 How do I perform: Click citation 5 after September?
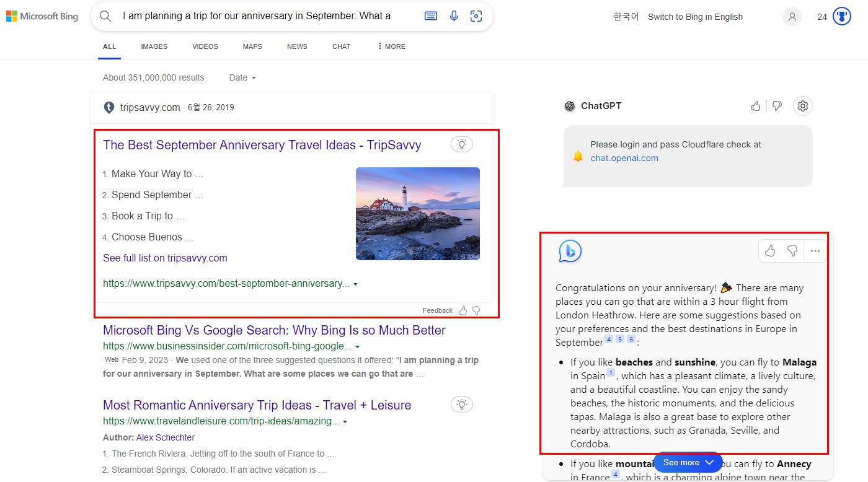620,339
